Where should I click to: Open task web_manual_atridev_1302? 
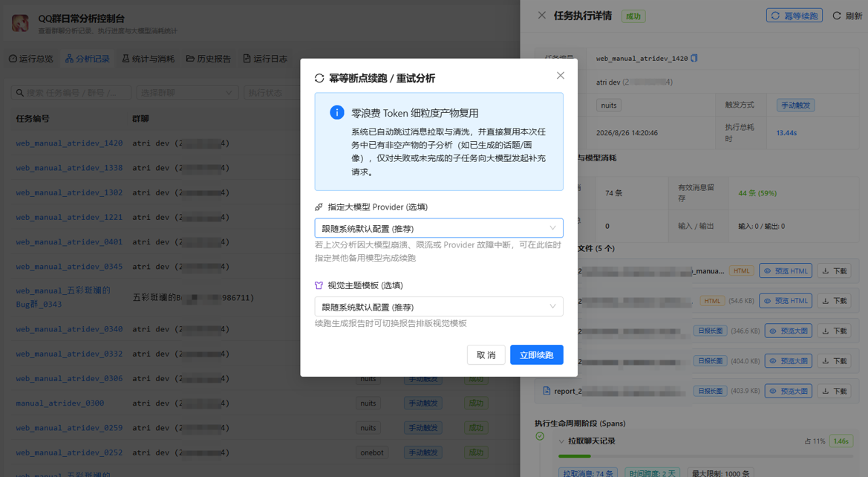69,192
